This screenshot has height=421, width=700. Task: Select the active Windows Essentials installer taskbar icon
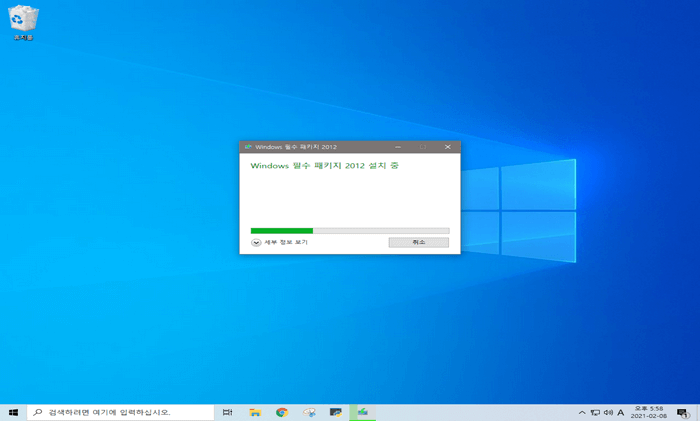[x=362, y=413]
